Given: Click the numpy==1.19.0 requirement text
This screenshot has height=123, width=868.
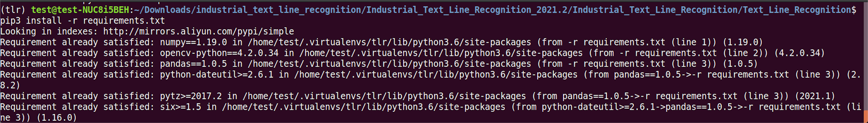Looking at the screenshot, I should pyautogui.click(x=194, y=42).
